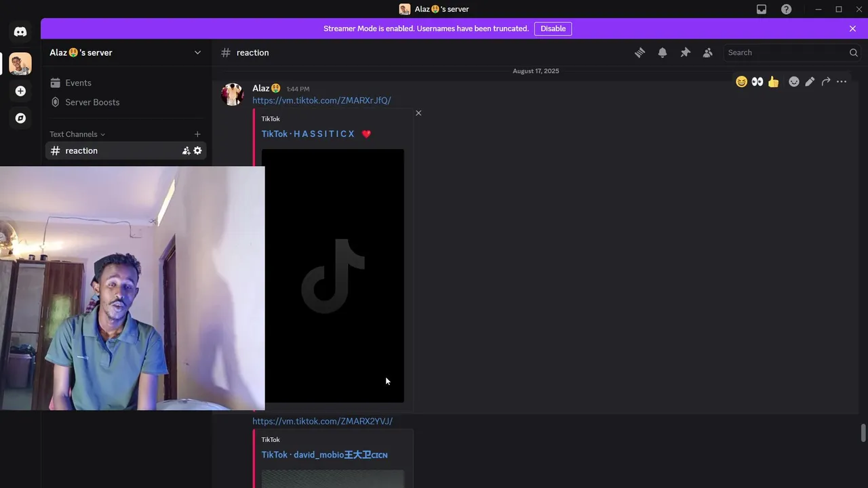React with the laughing face emoji
This screenshot has height=488, width=868.
click(x=741, y=81)
